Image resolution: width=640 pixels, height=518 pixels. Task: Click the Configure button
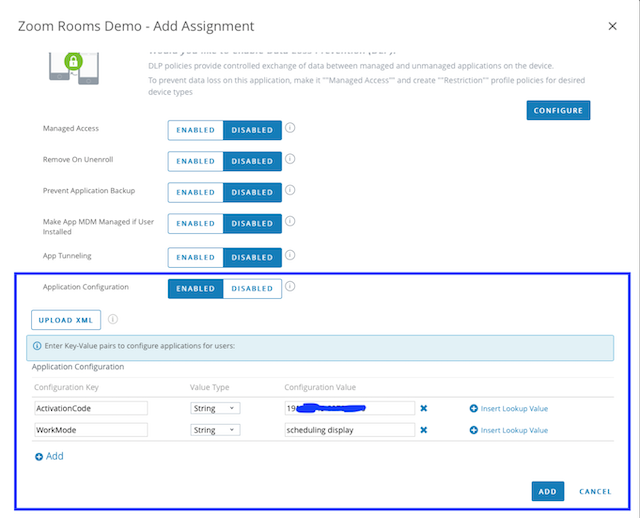click(x=558, y=110)
